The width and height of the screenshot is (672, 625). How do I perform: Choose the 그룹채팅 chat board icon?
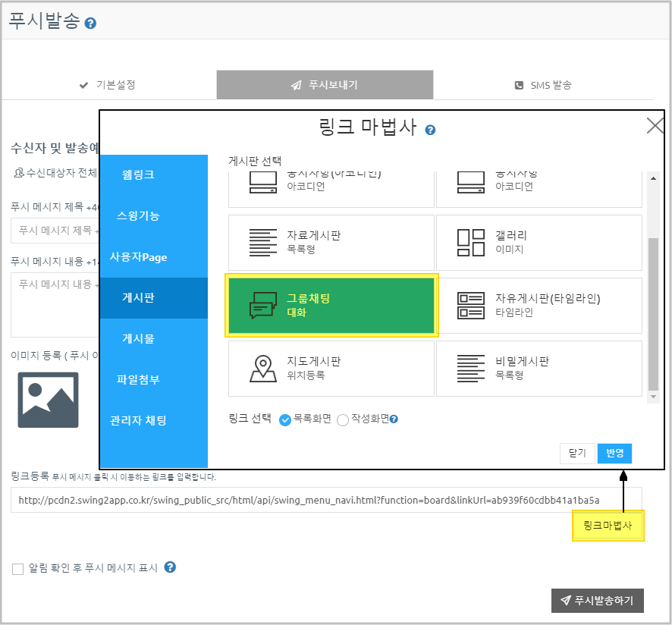tap(263, 305)
